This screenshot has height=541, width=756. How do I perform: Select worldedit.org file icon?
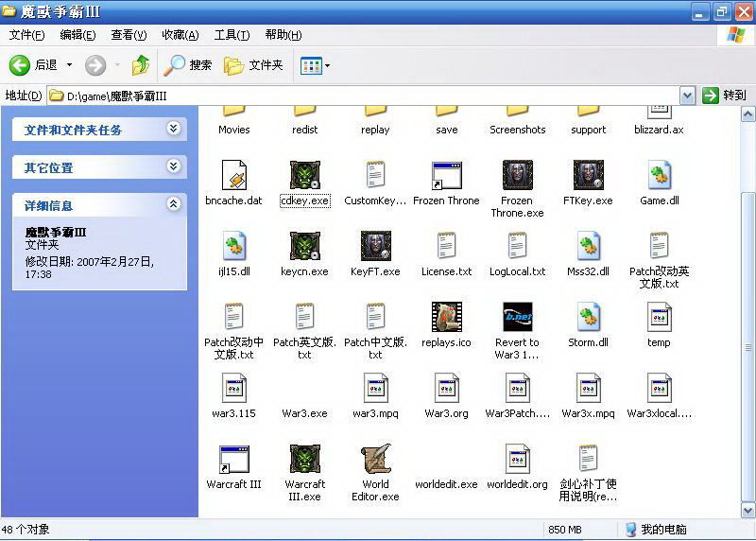tap(517, 459)
